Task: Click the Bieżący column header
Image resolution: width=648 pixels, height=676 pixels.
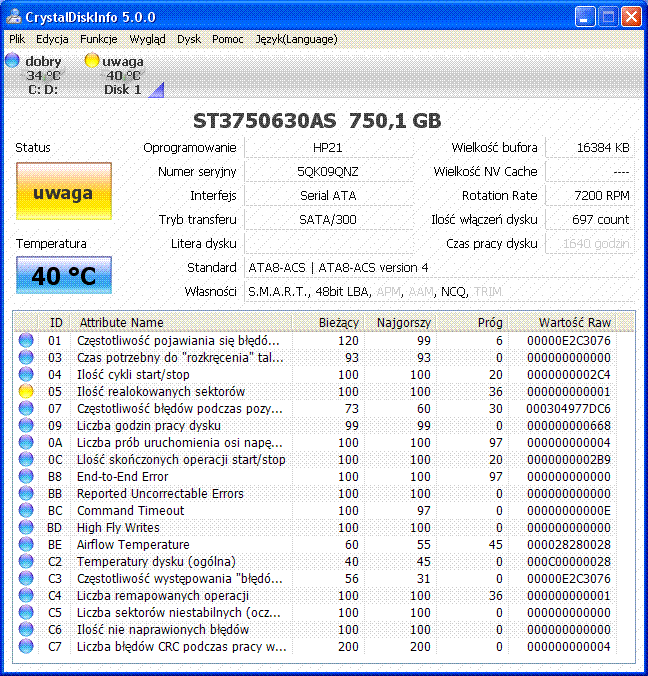Action: point(329,322)
